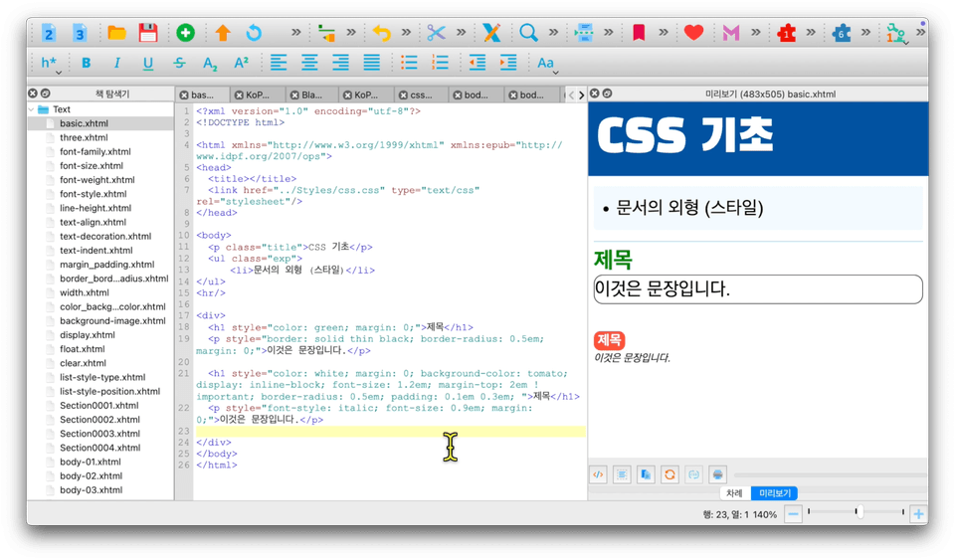Toggle bold formatting

coord(86,63)
